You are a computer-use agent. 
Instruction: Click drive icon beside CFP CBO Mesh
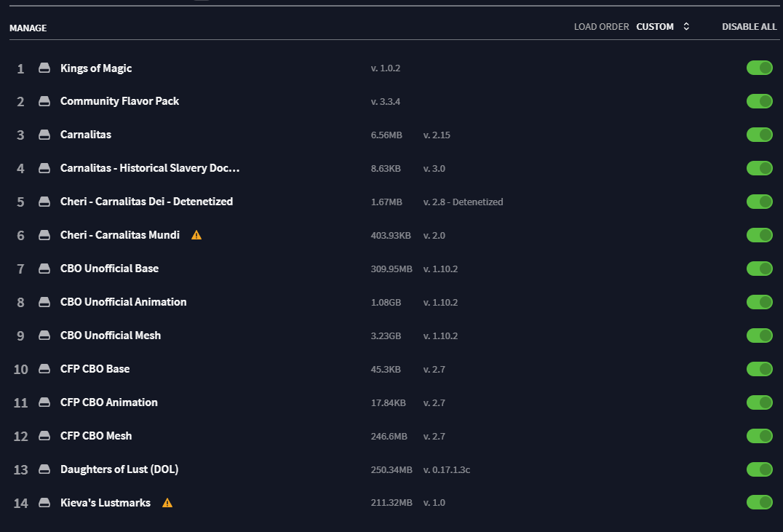pyautogui.click(x=44, y=436)
